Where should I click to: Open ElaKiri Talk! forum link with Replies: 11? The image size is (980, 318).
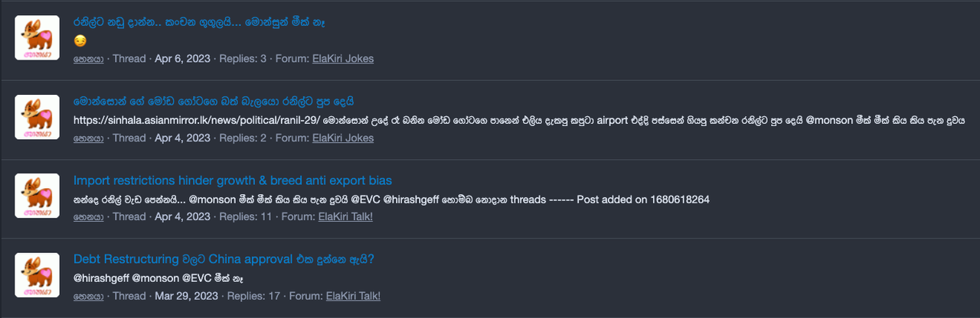pos(345,217)
